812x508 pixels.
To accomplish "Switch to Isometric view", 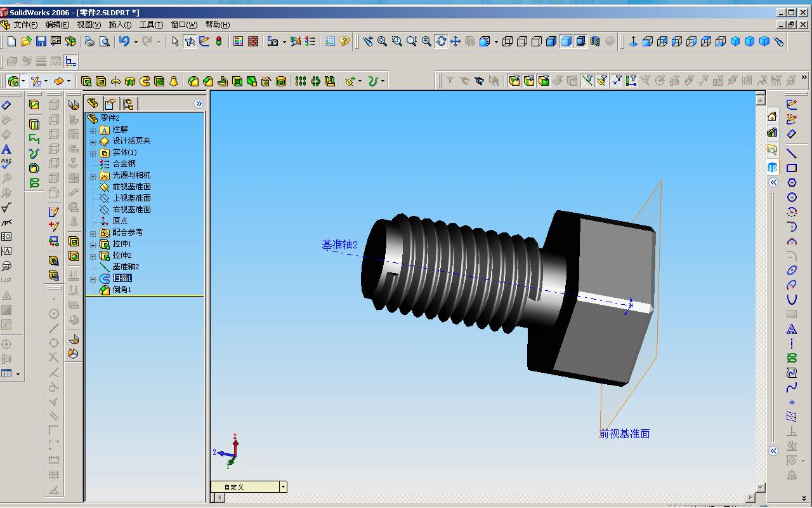I will [x=735, y=41].
